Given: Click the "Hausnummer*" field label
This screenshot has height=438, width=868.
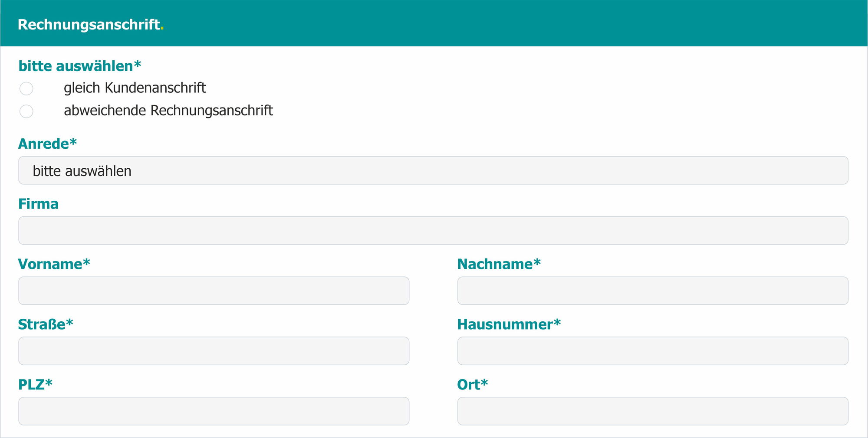Looking at the screenshot, I should point(509,324).
